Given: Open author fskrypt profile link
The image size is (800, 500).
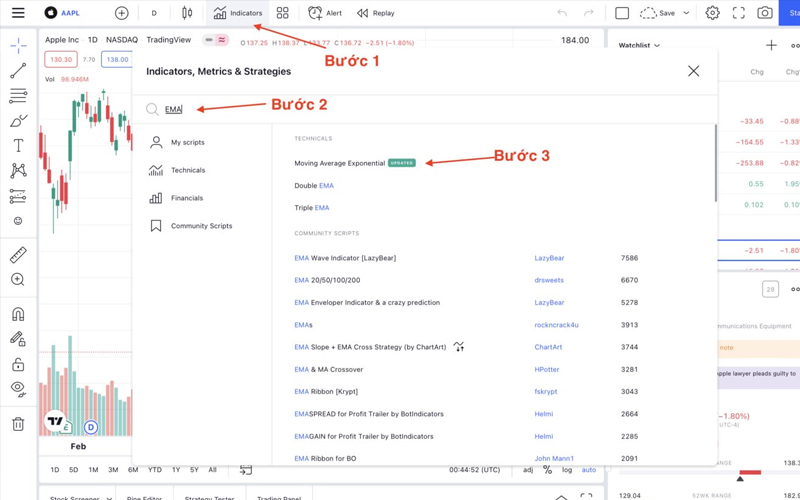Looking at the screenshot, I should (x=545, y=392).
